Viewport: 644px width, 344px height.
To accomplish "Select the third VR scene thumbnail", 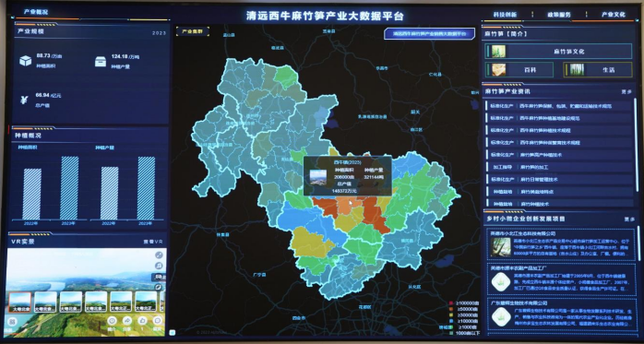I will [x=71, y=302].
